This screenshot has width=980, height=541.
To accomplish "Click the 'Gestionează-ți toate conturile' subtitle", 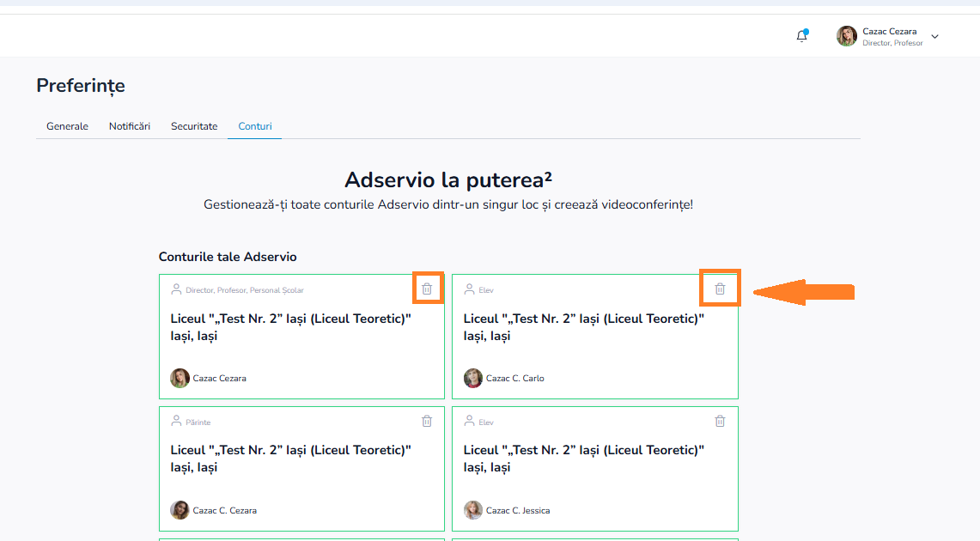I will tap(448, 204).
